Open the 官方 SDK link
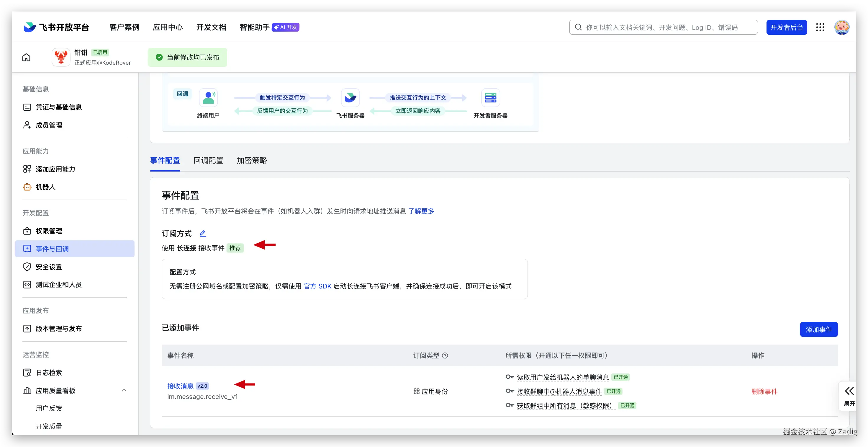The width and height of the screenshot is (868, 447). tap(317, 286)
